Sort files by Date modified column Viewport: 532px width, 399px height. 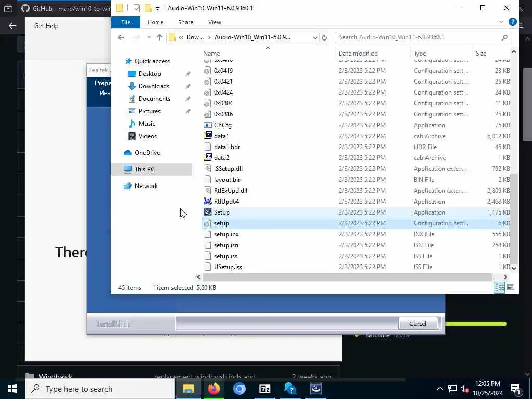click(358, 54)
